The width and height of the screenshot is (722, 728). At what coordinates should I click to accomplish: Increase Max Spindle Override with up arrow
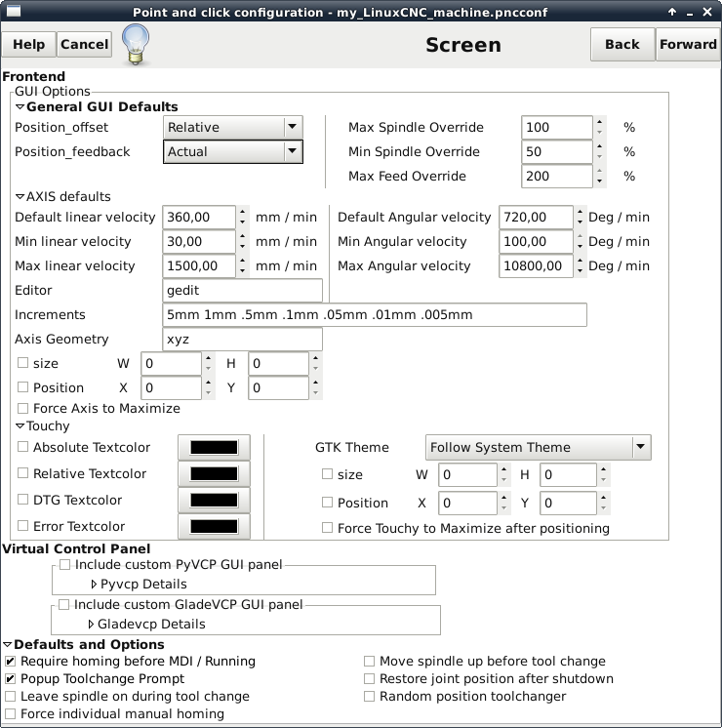[x=601, y=123]
